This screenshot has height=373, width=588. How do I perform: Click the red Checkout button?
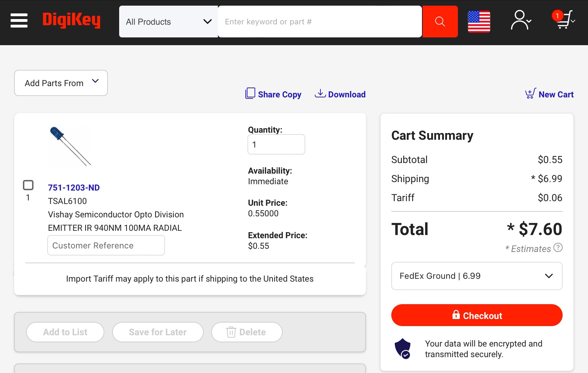point(477,315)
